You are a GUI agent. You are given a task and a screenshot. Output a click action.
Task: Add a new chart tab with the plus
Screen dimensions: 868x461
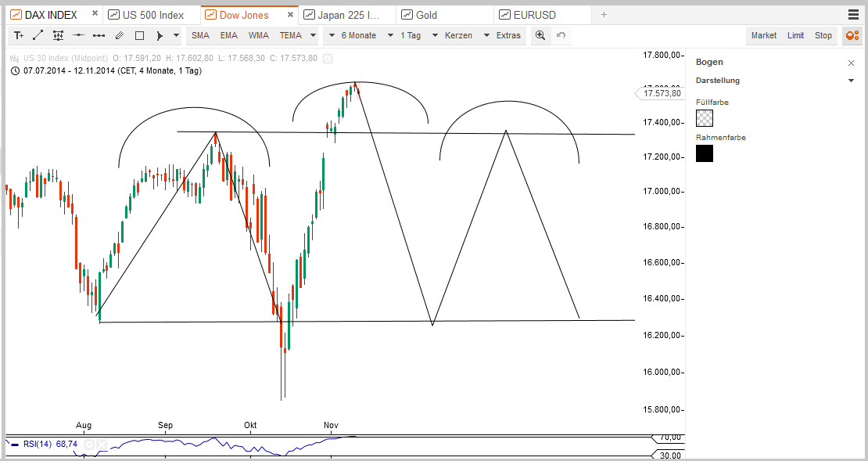point(602,13)
